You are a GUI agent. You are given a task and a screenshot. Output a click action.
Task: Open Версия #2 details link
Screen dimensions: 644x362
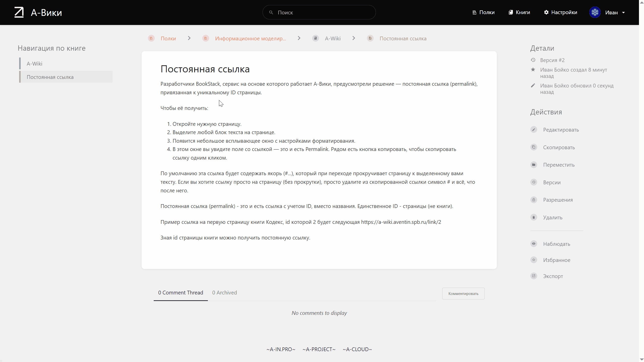(x=552, y=60)
